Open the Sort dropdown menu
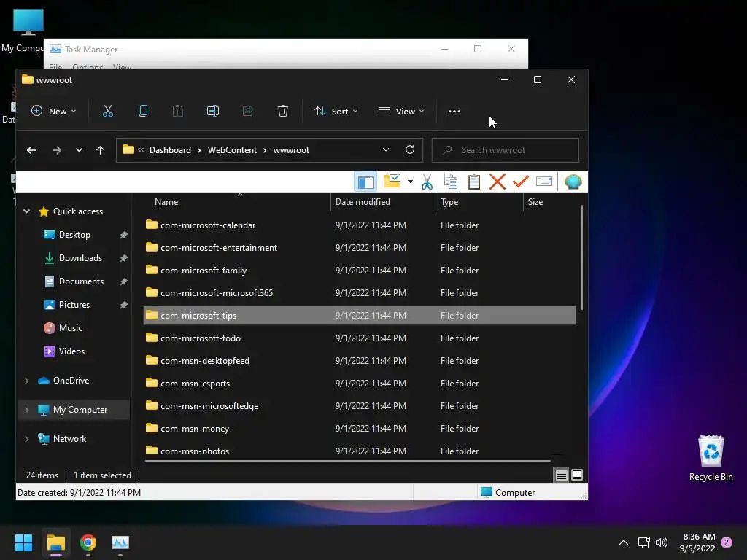This screenshot has width=747, height=560. tap(336, 111)
